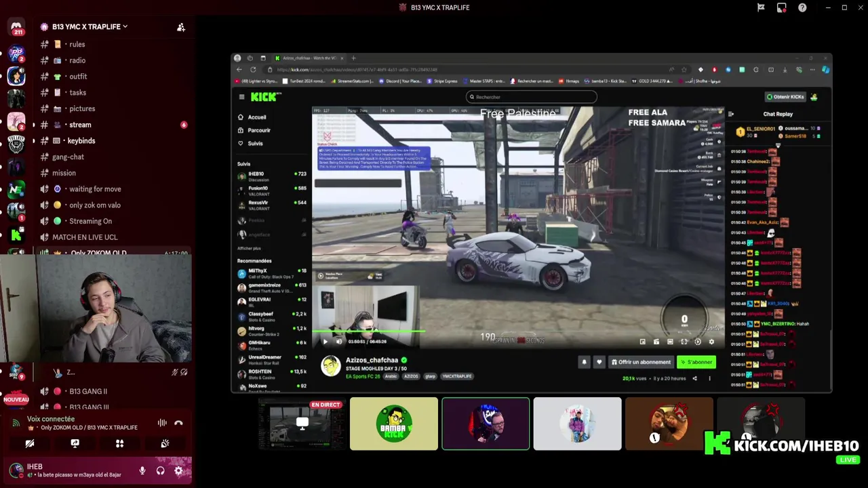The width and height of the screenshot is (868, 488).
Task: Open the EA Sports FC 26 category link
Action: [x=363, y=376]
